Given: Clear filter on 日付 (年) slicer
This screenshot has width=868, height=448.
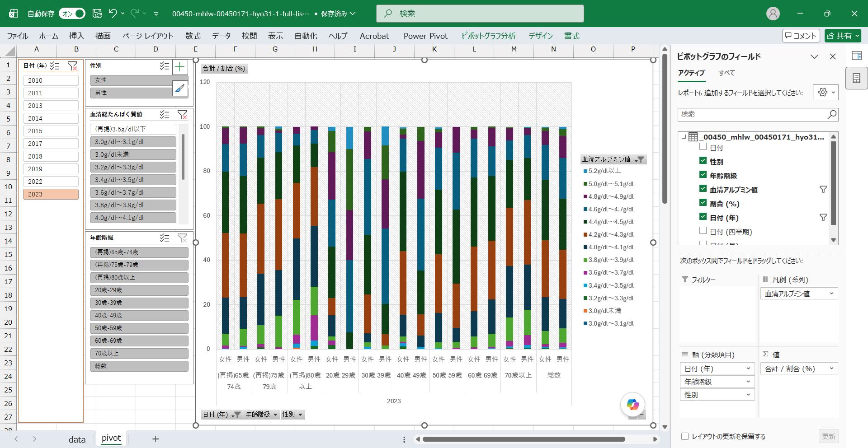Looking at the screenshot, I should [x=72, y=66].
